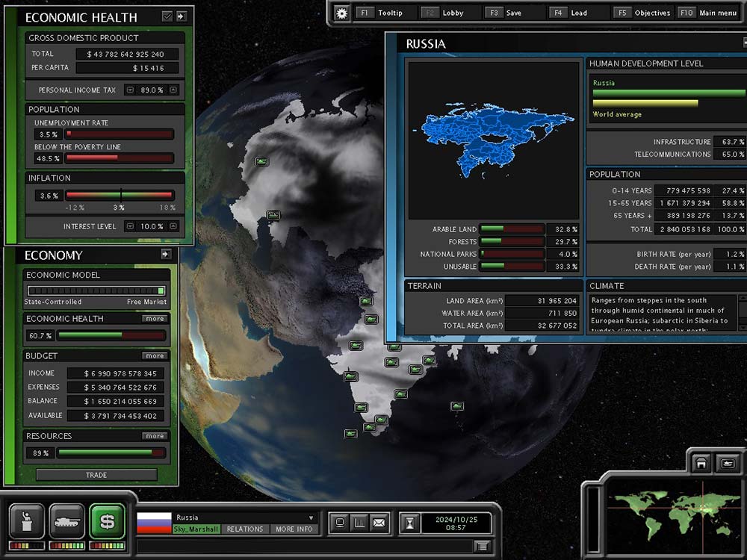The height and width of the screenshot is (560, 747).
Task: Open the settings gear in top bar
Action: tap(341, 13)
